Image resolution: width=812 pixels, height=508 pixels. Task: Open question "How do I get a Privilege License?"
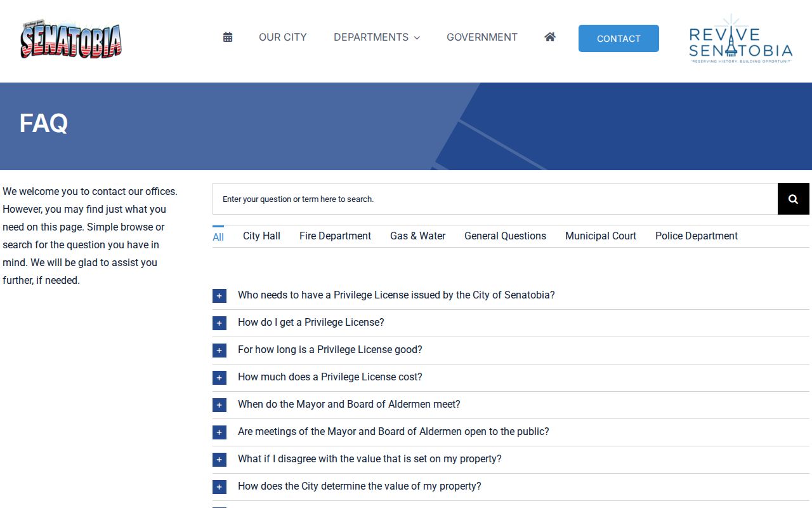coord(311,322)
